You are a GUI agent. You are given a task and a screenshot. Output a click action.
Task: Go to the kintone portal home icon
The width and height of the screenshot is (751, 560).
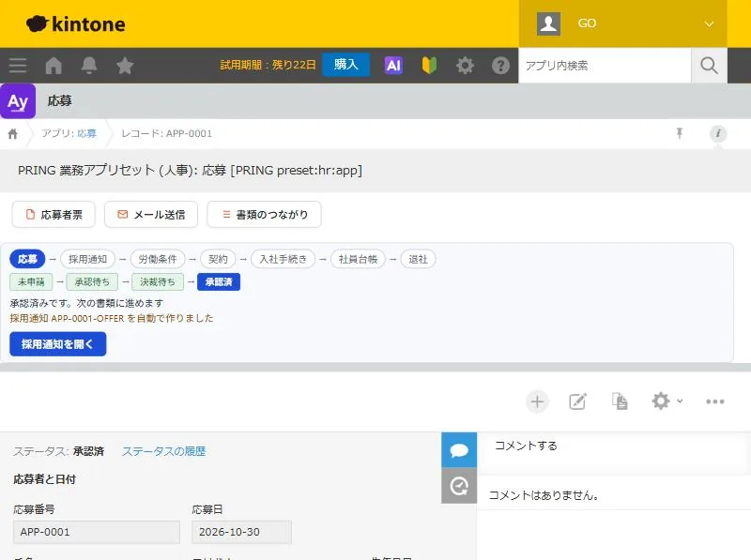click(54, 65)
